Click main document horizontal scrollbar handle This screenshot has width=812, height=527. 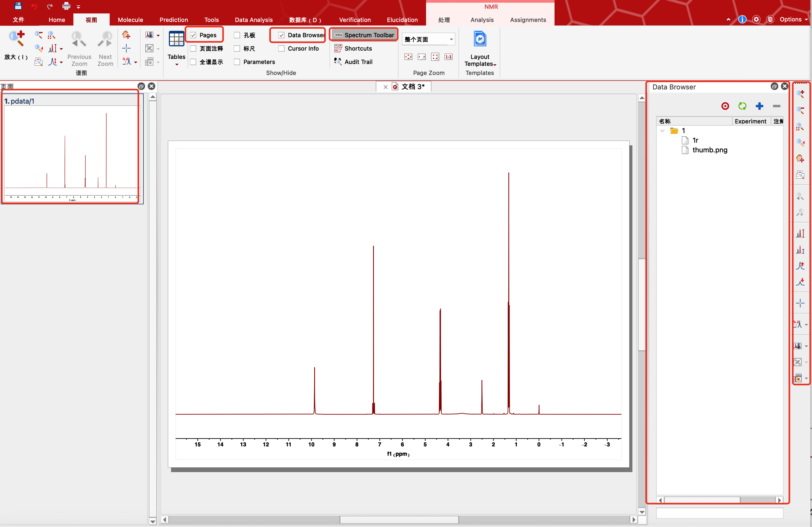point(399,520)
